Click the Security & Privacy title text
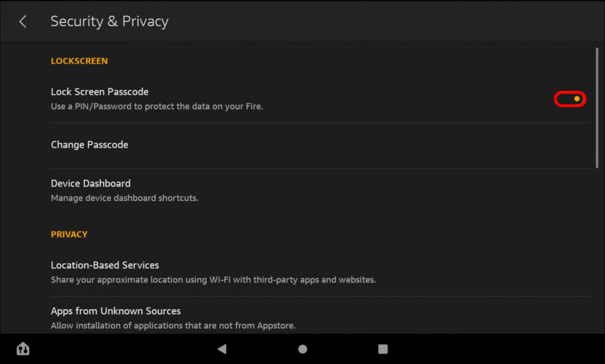Screen dimensions: 605x364 click(x=109, y=21)
